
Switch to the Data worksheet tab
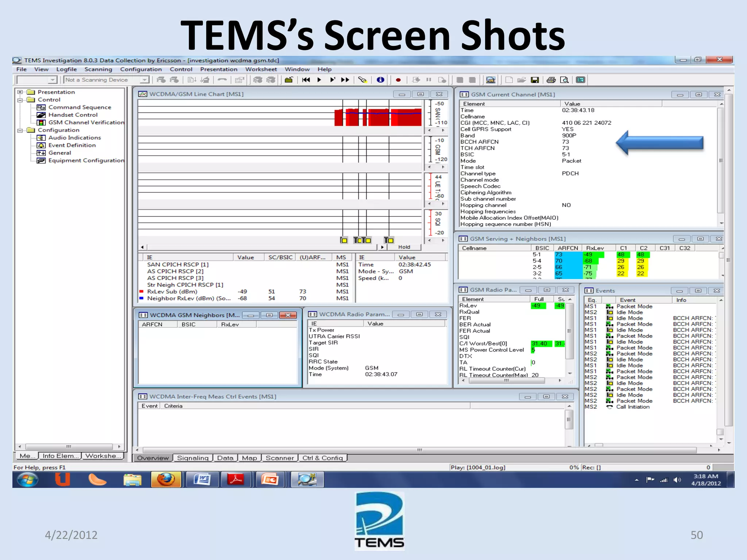(225, 458)
